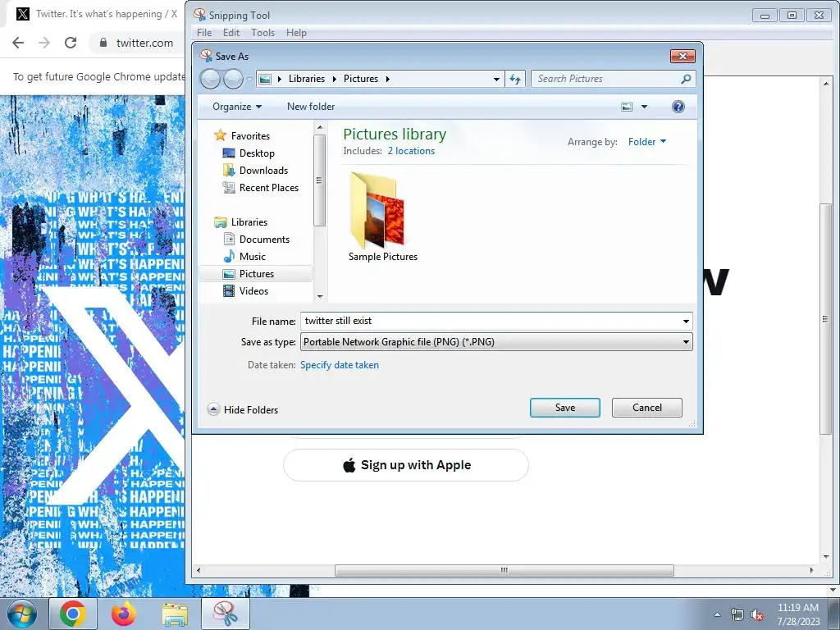Open the taskbar clock and date

click(x=798, y=614)
